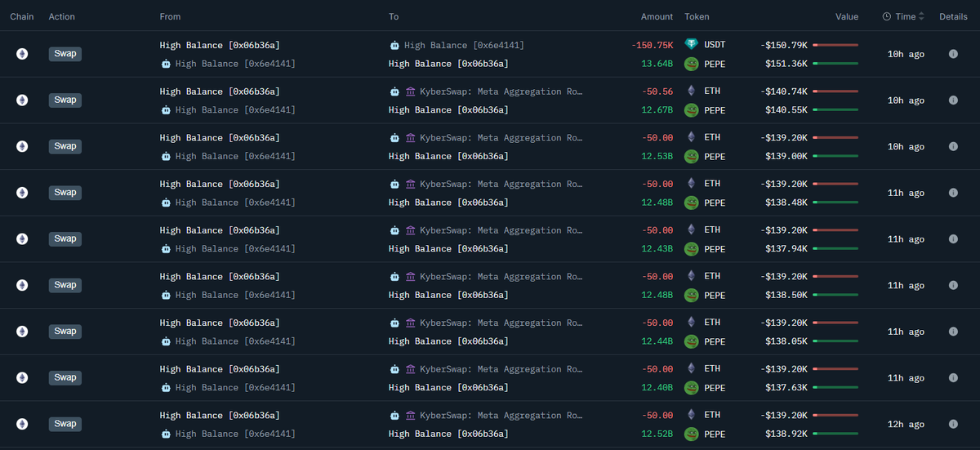Click Ethereum chain icon in 12.67B PEPE row
Image resolution: width=980 pixels, height=450 pixels.
coord(22,100)
